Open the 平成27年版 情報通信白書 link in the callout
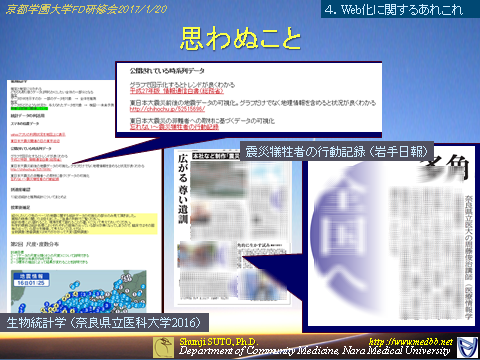The width and height of the screenshot is (480, 360). tap(176, 91)
